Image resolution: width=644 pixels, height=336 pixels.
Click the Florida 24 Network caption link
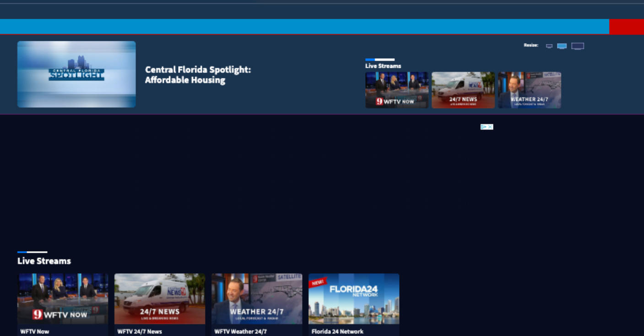(x=337, y=331)
